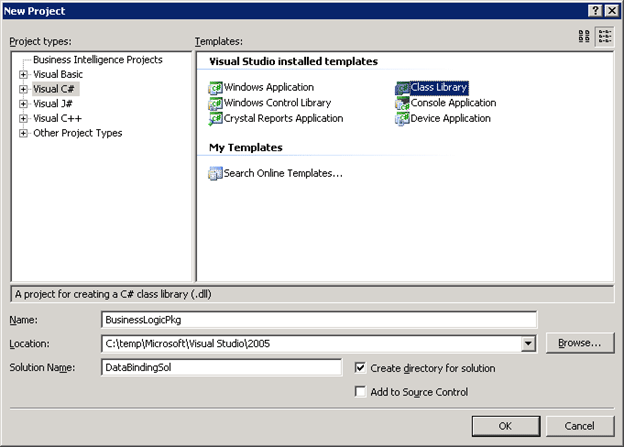Expand the Visual Basic node
The height and width of the screenshot is (447, 624).
point(23,74)
